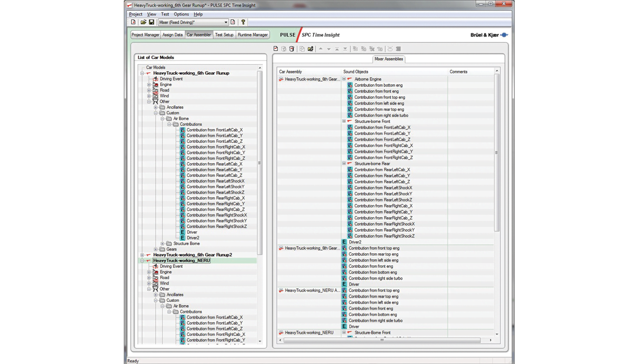Viewport: 638px width, 364px height.
Task: Click the trash delete icon above Mixer Assemblies
Action: (x=292, y=49)
